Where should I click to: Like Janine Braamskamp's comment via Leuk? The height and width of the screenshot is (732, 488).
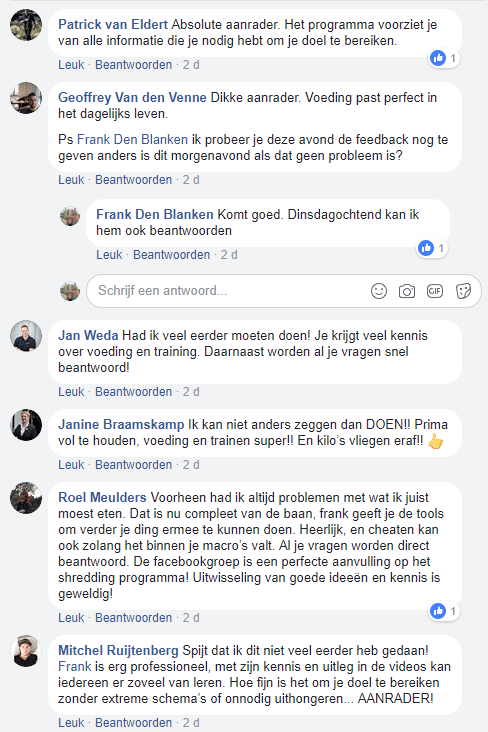[71, 465]
